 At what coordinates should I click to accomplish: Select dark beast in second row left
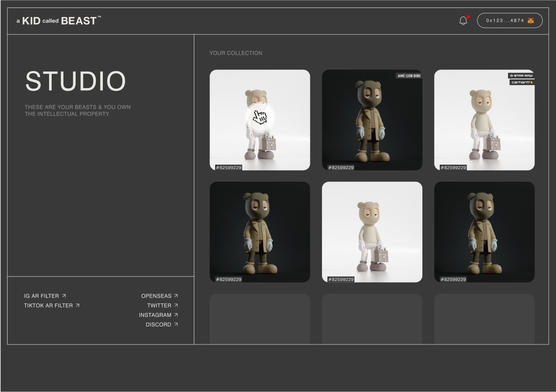pyautogui.click(x=260, y=232)
